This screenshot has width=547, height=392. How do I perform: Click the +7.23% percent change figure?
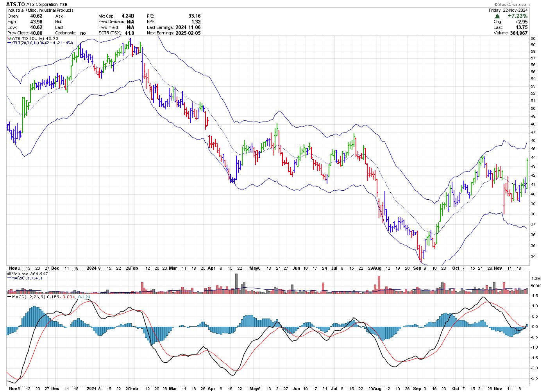coord(518,16)
